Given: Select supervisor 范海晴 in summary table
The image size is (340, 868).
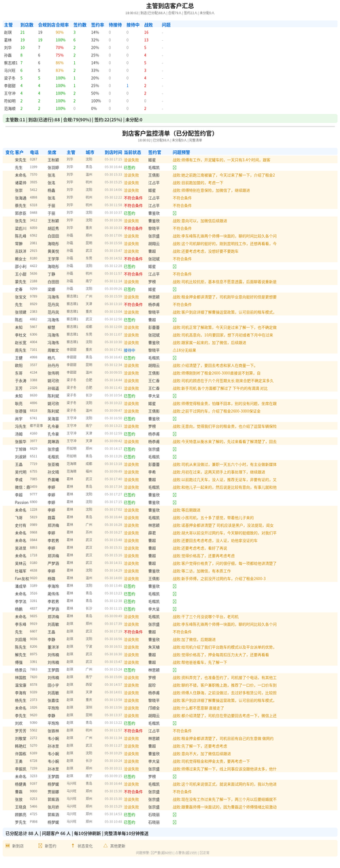Looking at the screenshot, I should tap(10, 108).
